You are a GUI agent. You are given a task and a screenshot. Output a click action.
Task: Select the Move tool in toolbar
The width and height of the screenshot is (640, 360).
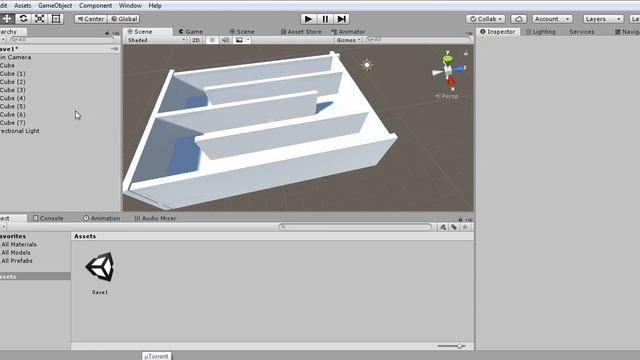point(7,19)
